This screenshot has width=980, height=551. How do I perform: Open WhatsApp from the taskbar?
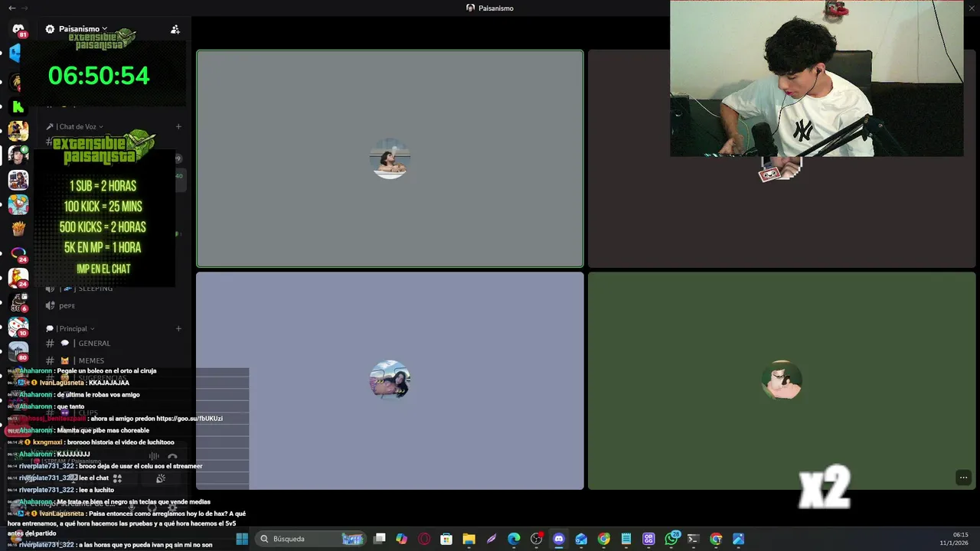[x=671, y=539]
